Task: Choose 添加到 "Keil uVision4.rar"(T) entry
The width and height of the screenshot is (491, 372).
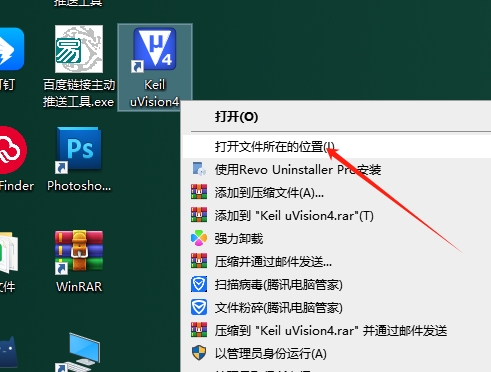Action: point(337,216)
